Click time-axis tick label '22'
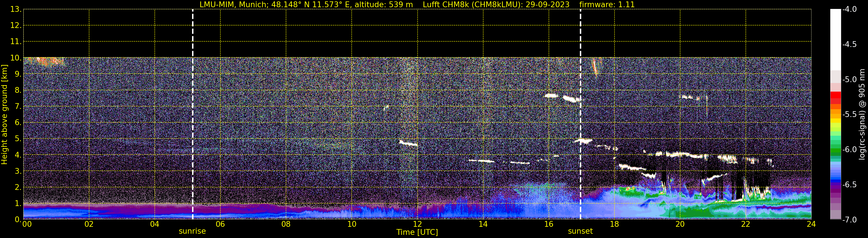 click(746, 224)
